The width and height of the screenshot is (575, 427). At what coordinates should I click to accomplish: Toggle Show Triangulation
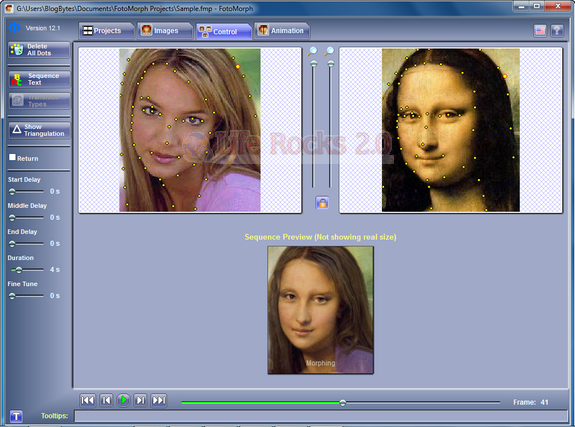(x=39, y=130)
